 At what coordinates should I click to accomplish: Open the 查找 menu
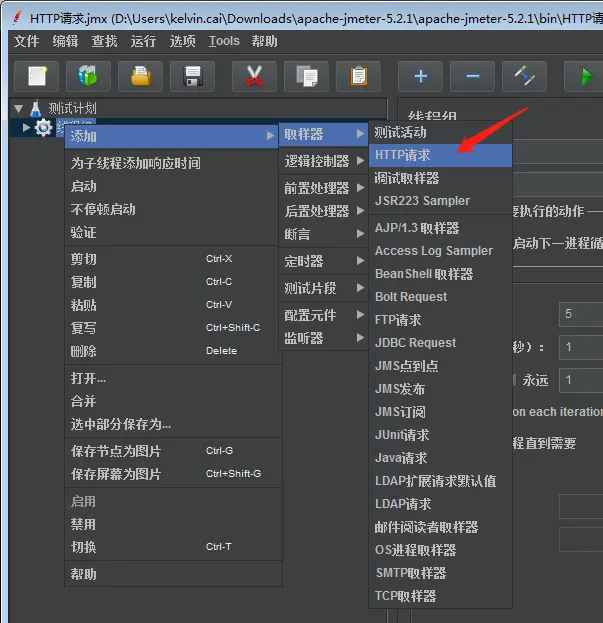[x=104, y=41]
